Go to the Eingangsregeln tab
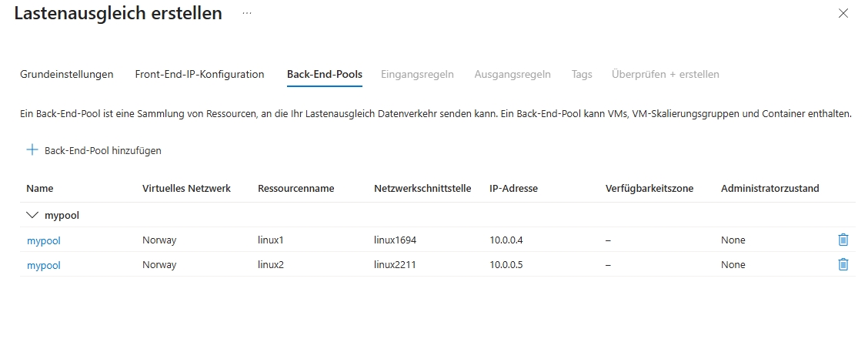 [x=417, y=75]
